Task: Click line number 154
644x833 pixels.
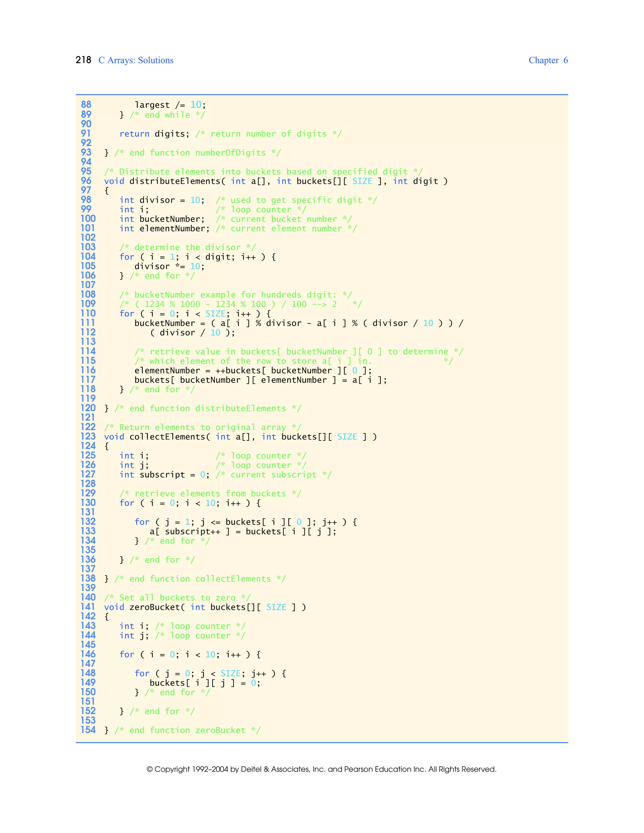Action: click(x=88, y=730)
